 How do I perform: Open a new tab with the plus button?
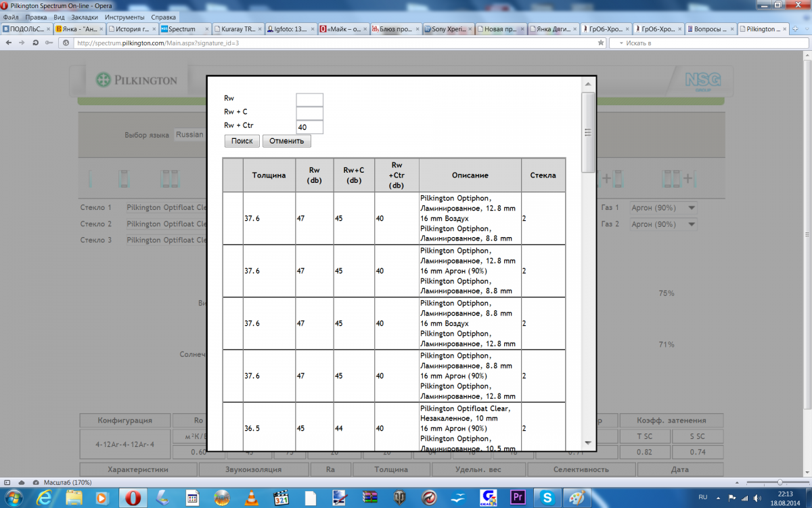795,29
